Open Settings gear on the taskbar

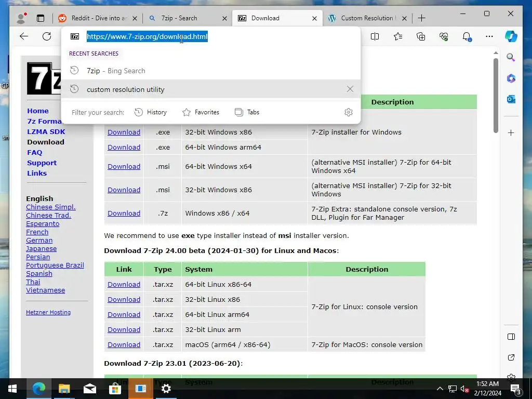pyautogui.click(x=166, y=389)
